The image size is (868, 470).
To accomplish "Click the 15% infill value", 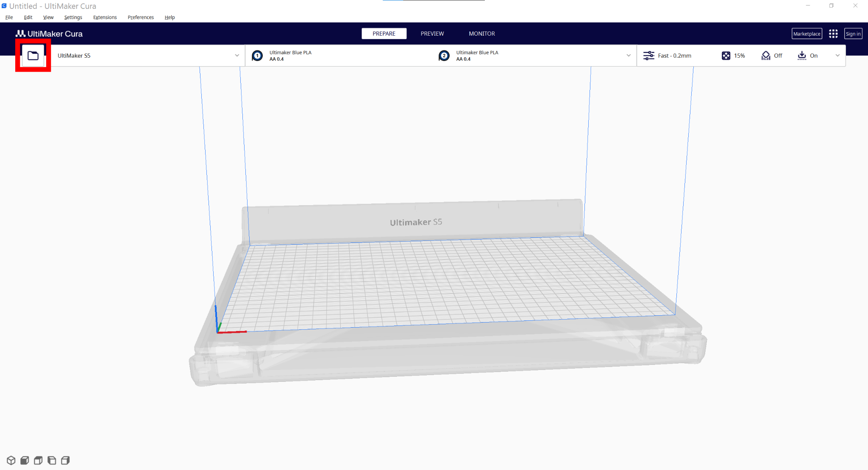I will tap(739, 56).
